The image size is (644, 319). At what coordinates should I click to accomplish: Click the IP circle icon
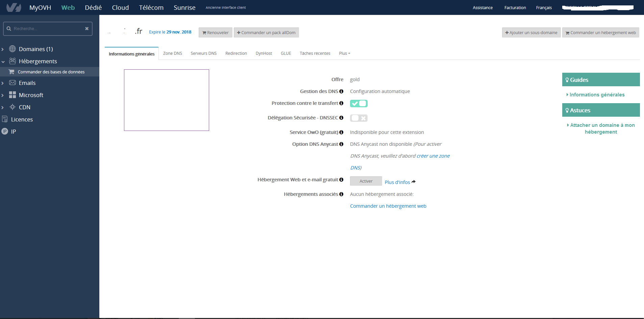click(x=5, y=131)
